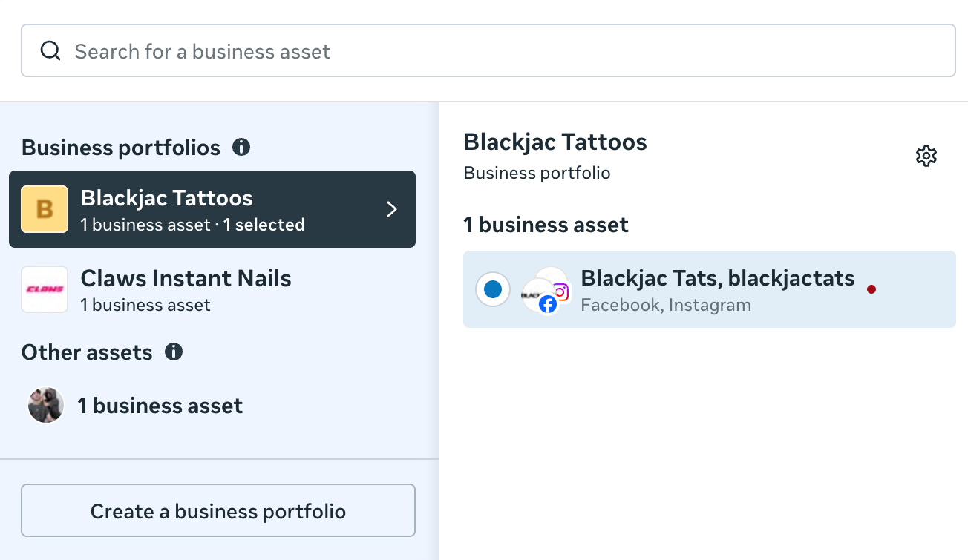The image size is (968, 560).
Task: Click the Blackjac Tats, blackjactats asset name
Action: [717, 278]
